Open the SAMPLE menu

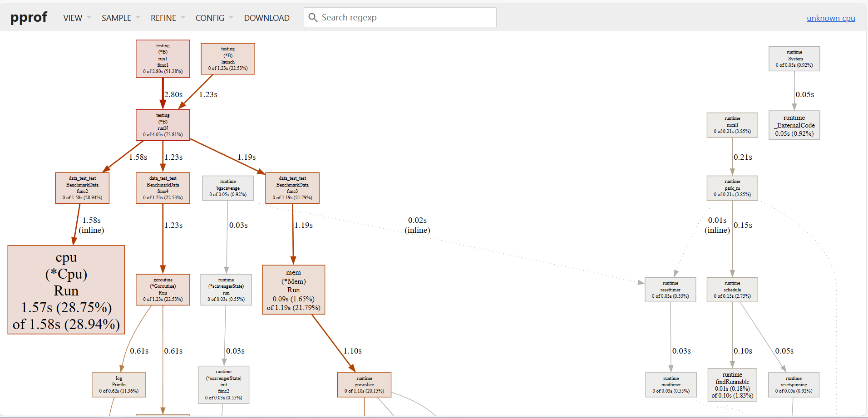point(116,18)
